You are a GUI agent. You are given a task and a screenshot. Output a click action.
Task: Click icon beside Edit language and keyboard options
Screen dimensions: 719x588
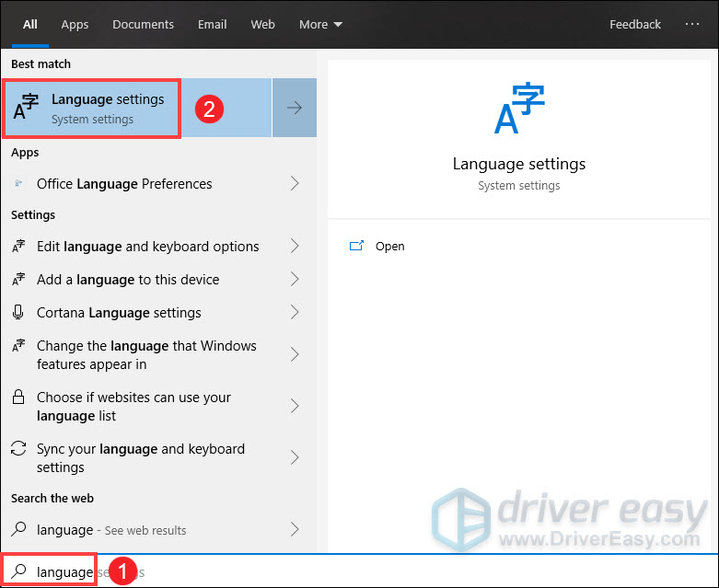18,246
